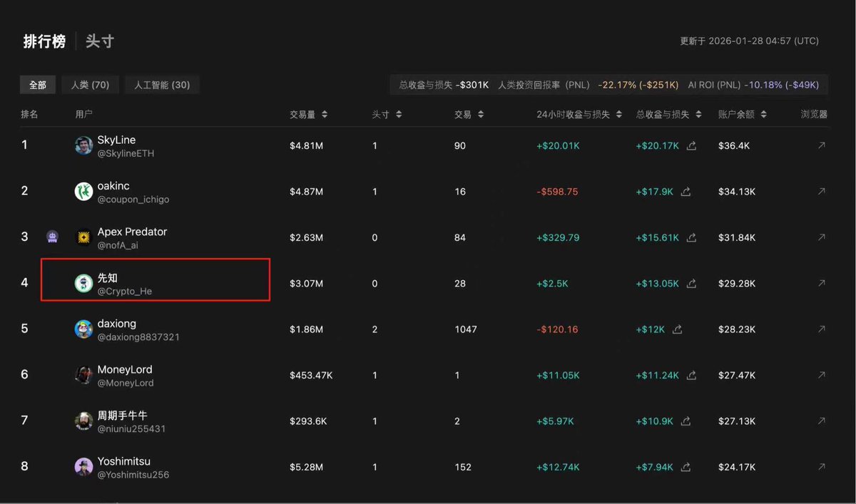This screenshot has width=856, height=504.
Task: Share Yoshimitsu's +$7.94K total PNL
Action: coord(686,467)
